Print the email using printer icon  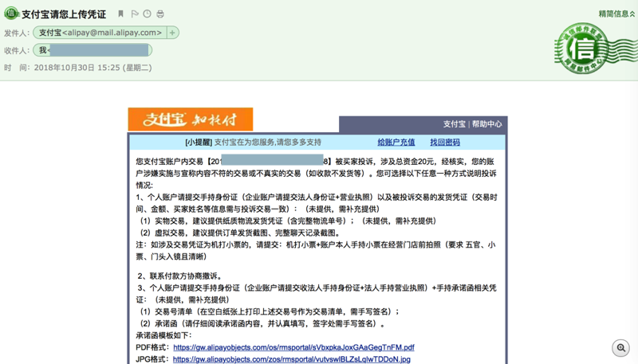[160, 14]
